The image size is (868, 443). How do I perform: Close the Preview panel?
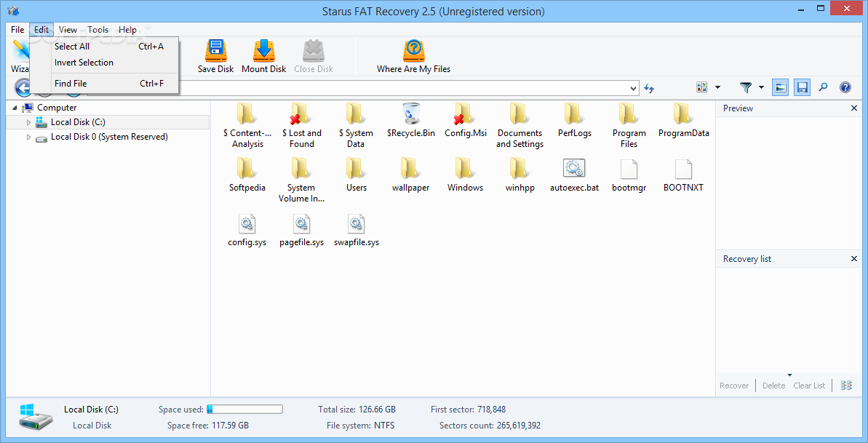[853, 108]
